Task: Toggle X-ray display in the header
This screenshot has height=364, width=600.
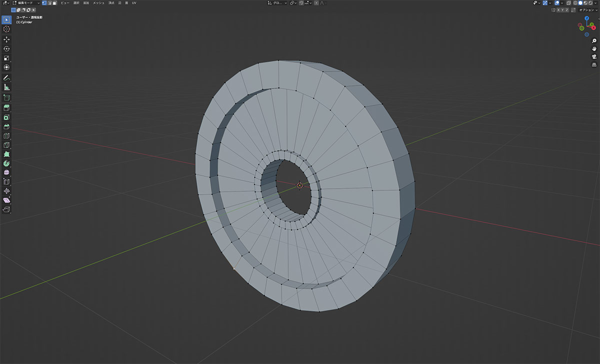Action: pos(569,2)
